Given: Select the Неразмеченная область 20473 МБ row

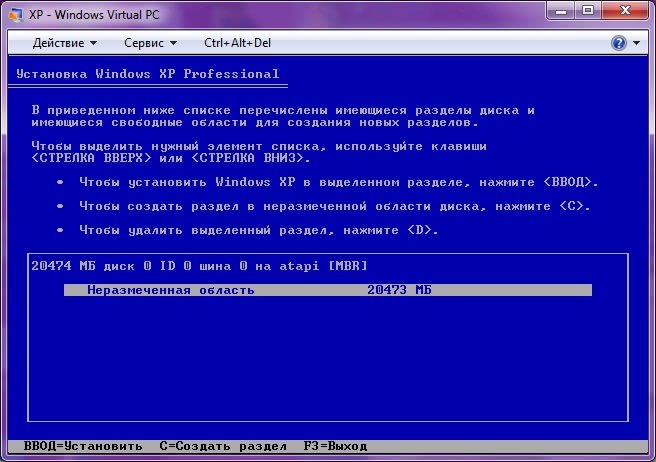Looking at the screenshot, I should (328, 290).
